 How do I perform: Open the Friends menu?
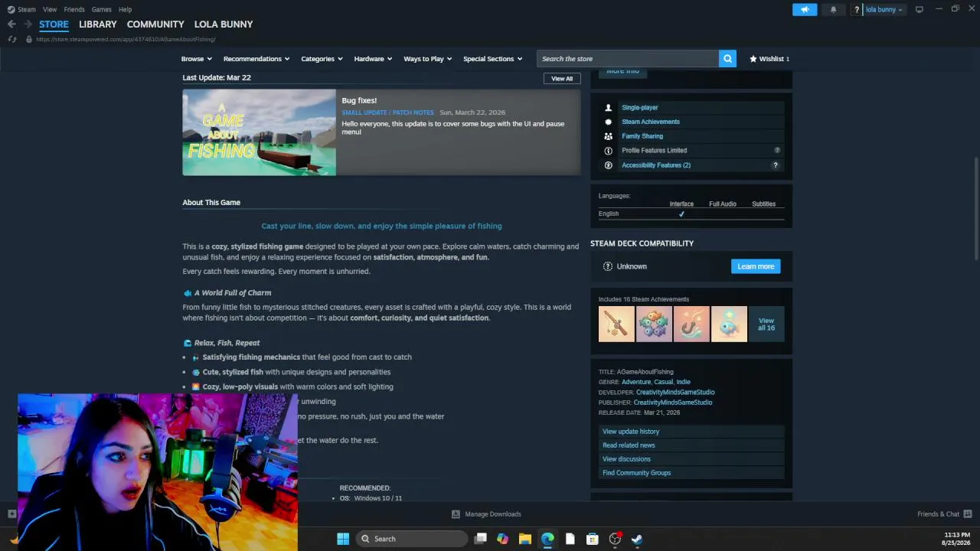tap(74, 9)
